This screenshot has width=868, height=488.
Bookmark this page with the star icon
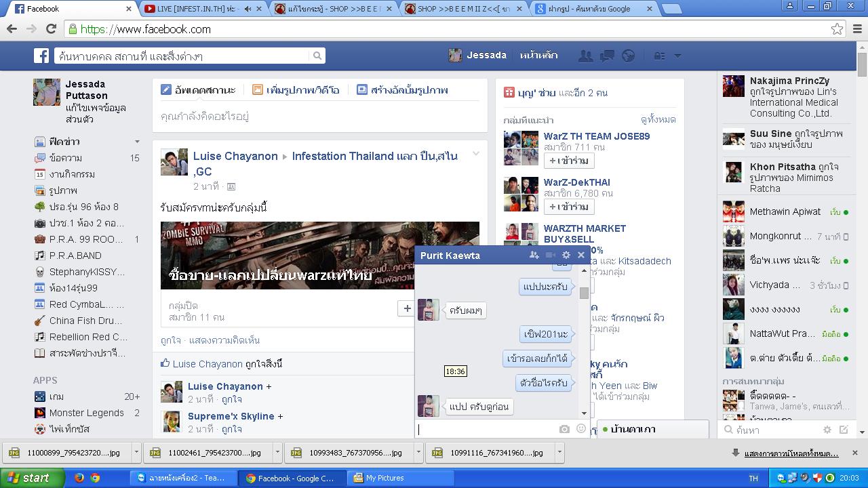pyautogui.click(x=837, y=29)
